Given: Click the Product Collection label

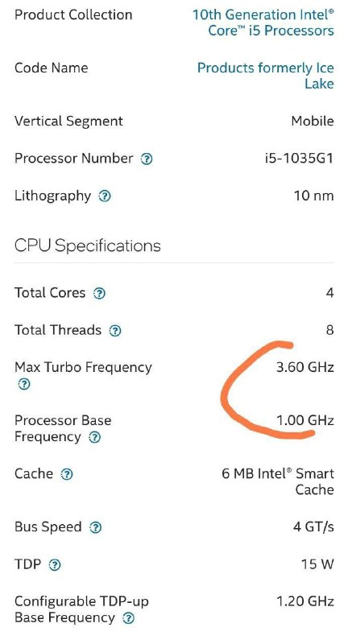Looking at the screenshot, I should [x=73, y=14].
